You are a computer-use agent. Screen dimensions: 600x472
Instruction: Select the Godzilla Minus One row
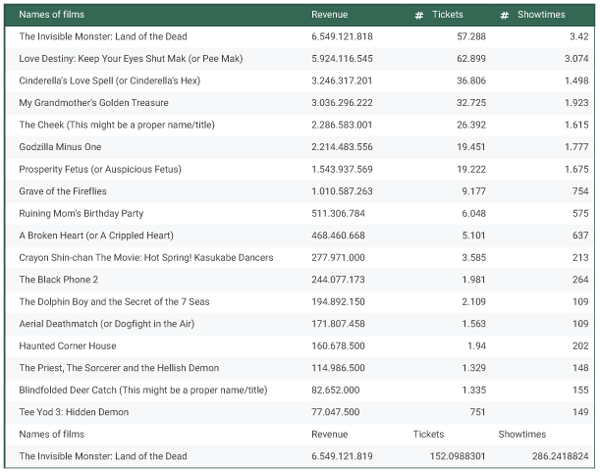[x=61, y=147]
